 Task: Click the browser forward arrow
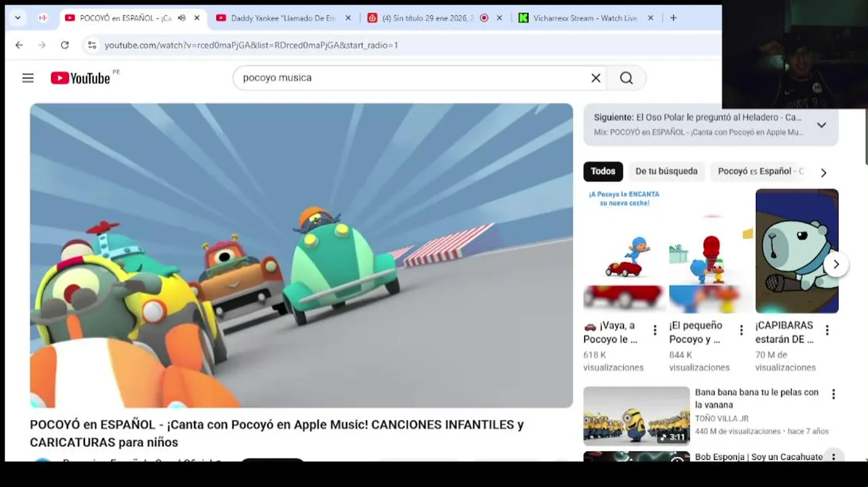point(42,45)
